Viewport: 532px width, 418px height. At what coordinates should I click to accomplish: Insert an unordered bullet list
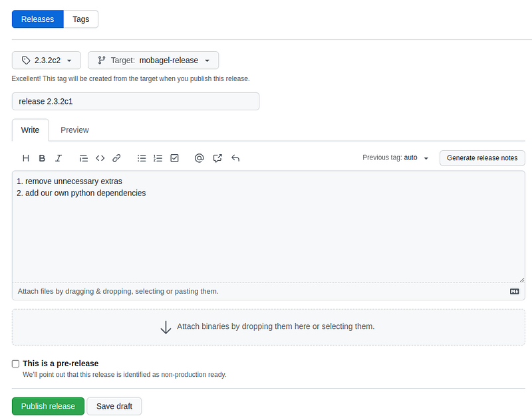pyautogui.click(x=142, y=158)
